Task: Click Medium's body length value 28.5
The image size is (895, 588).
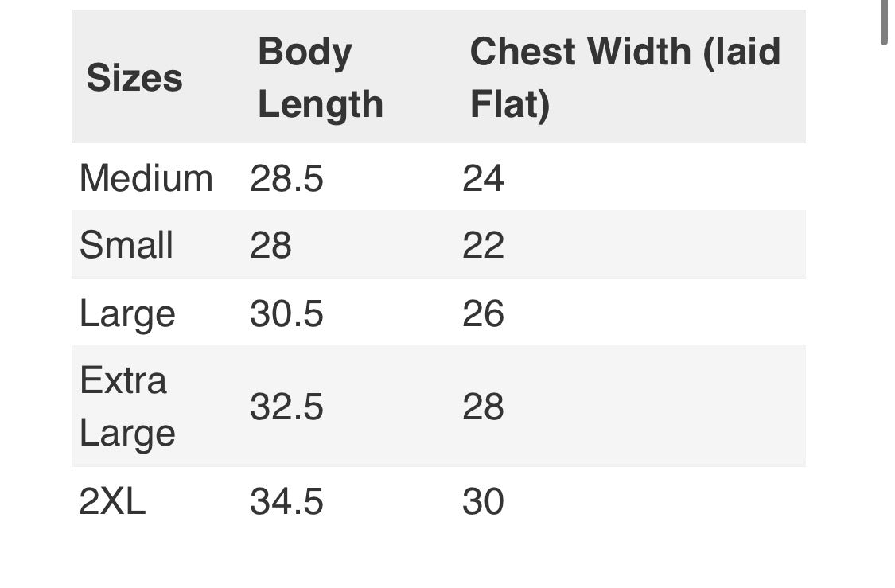Action: point(286,178)
